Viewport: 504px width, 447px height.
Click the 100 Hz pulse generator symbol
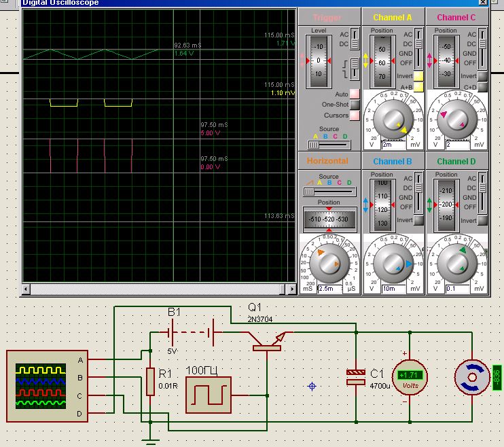point(208,395)
